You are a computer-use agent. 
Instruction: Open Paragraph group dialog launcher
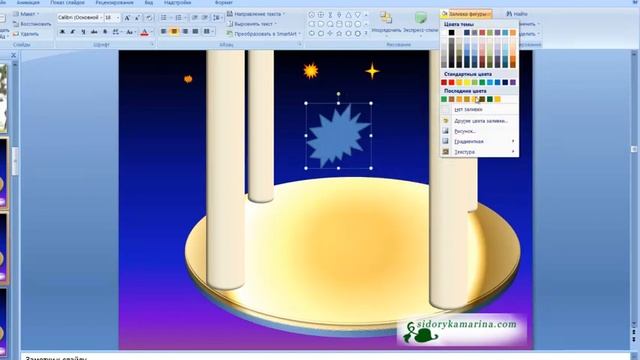[x=299, y=44]
